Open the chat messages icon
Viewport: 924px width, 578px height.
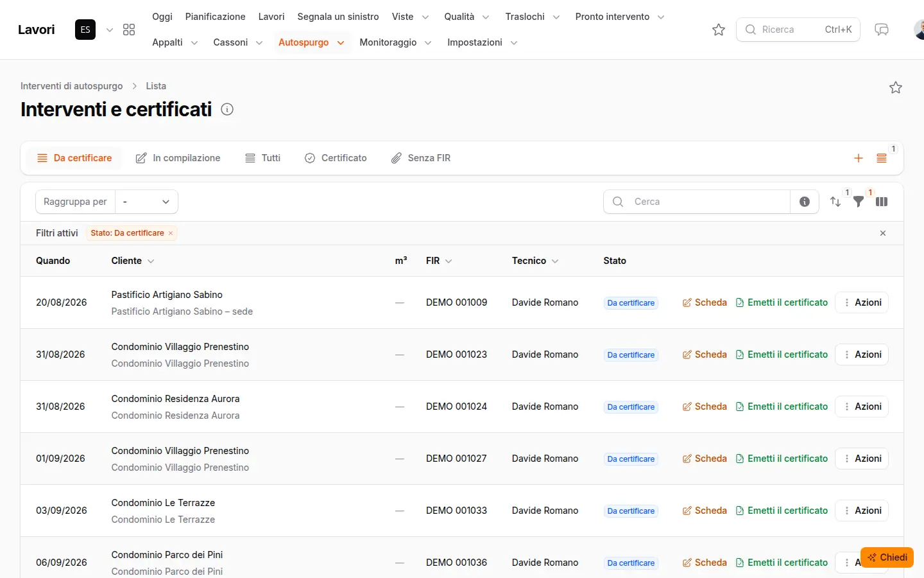882,30
